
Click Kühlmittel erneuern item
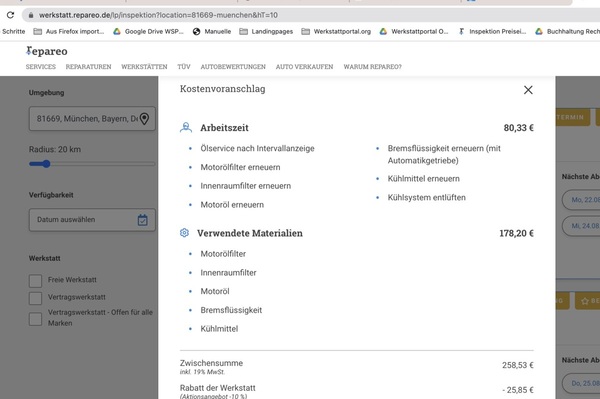point(424,179)
